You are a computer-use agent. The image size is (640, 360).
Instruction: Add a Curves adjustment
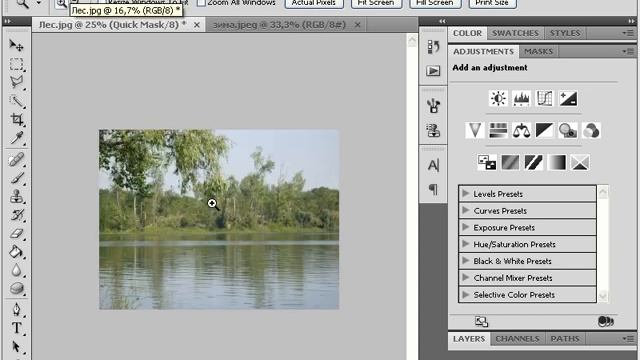tap(545, 98)
